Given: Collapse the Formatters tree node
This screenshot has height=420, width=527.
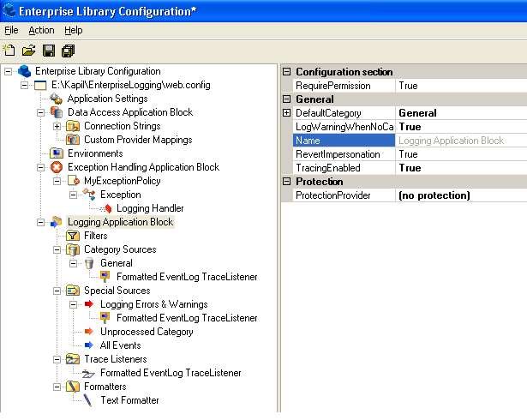Looking at the screenshot, I should (x=57, y=387).
